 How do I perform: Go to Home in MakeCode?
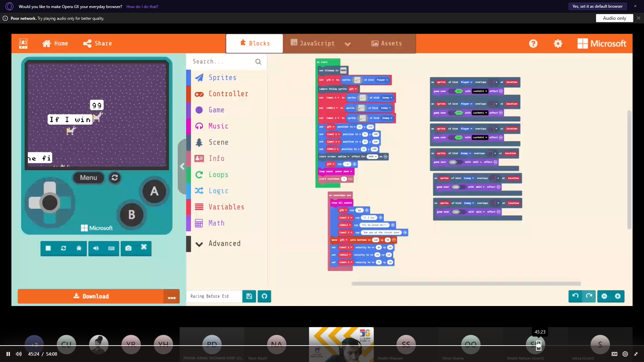pyautogui.click(x=55, y=43)
